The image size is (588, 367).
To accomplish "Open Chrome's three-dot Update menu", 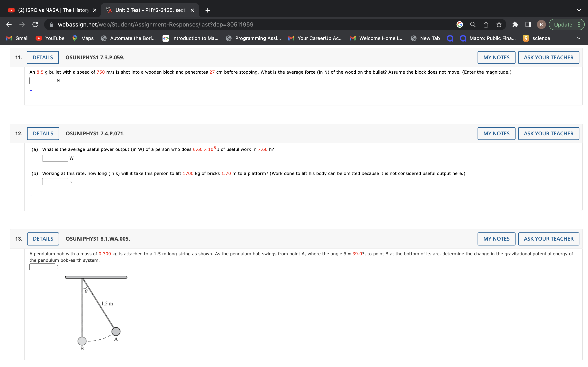I will click(579, 24).
